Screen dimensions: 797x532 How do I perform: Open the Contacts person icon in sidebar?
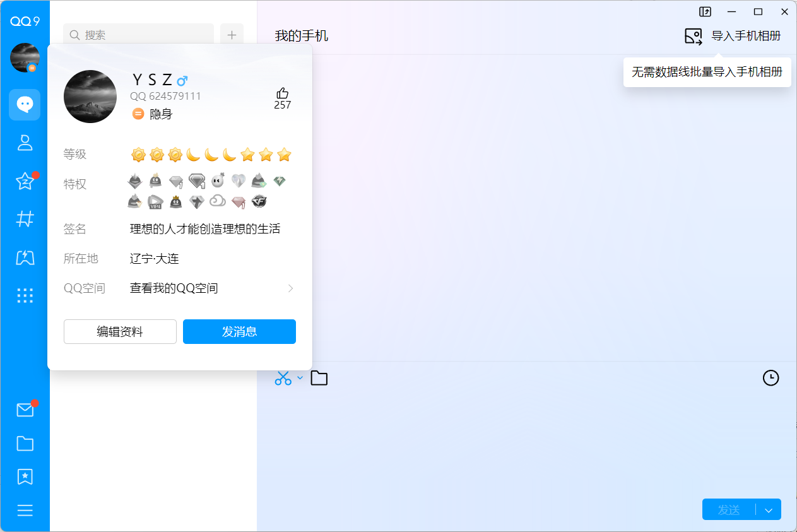tap(25, 143)
